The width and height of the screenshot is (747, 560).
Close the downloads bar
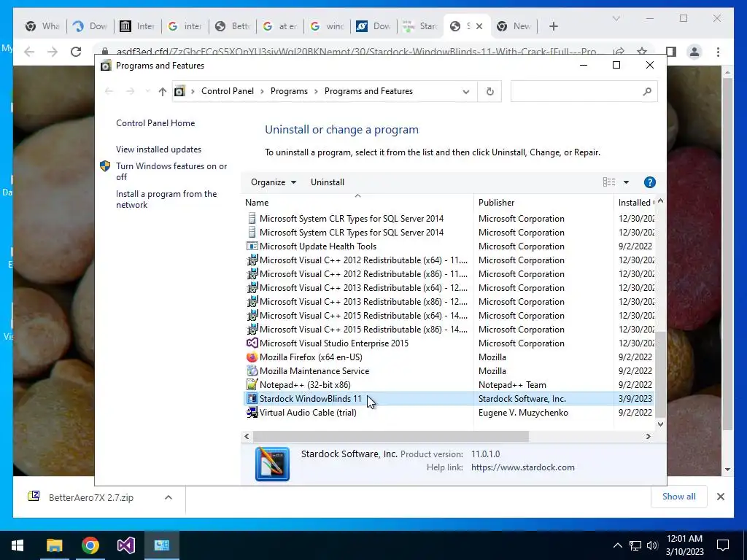(720, 497)
